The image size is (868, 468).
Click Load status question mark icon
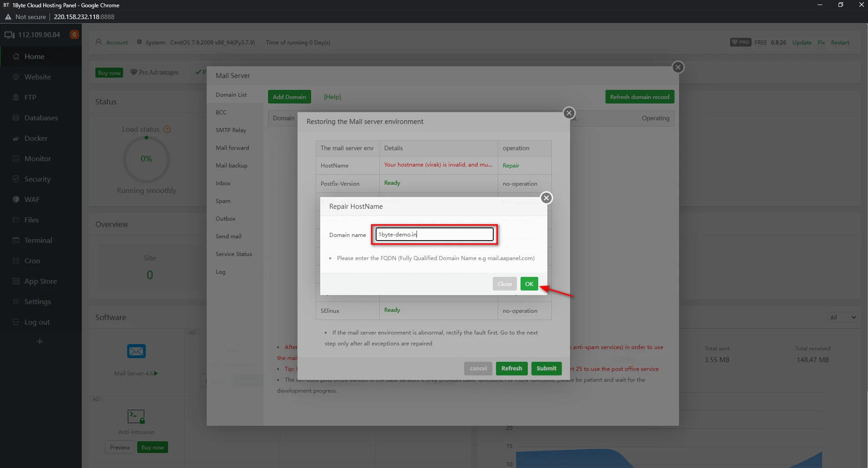point(167,129)
